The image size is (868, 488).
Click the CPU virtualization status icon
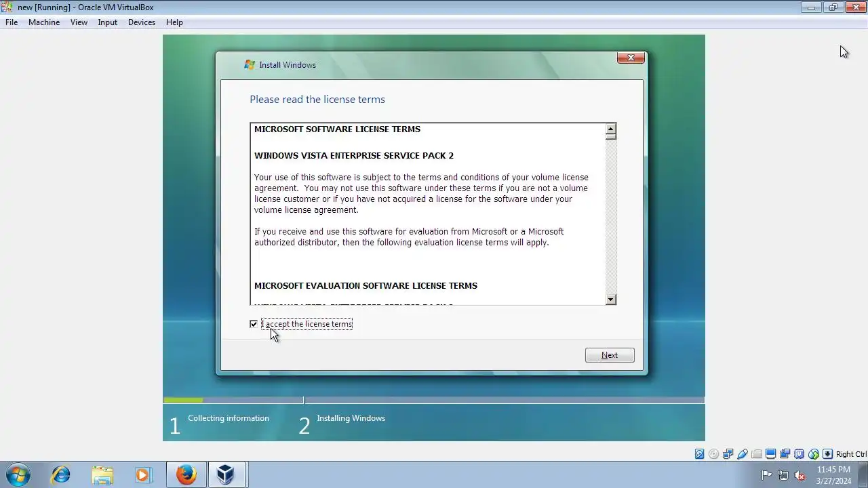799,454
